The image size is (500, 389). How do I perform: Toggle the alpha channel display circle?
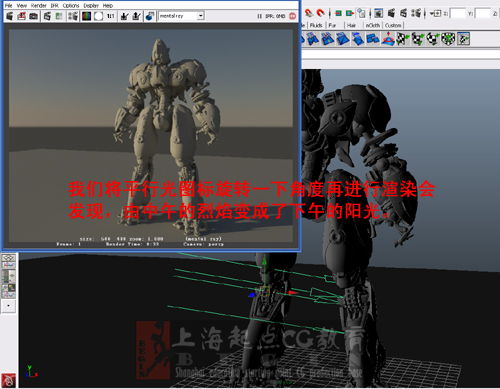pyautogui.click(x=98, y=16)
